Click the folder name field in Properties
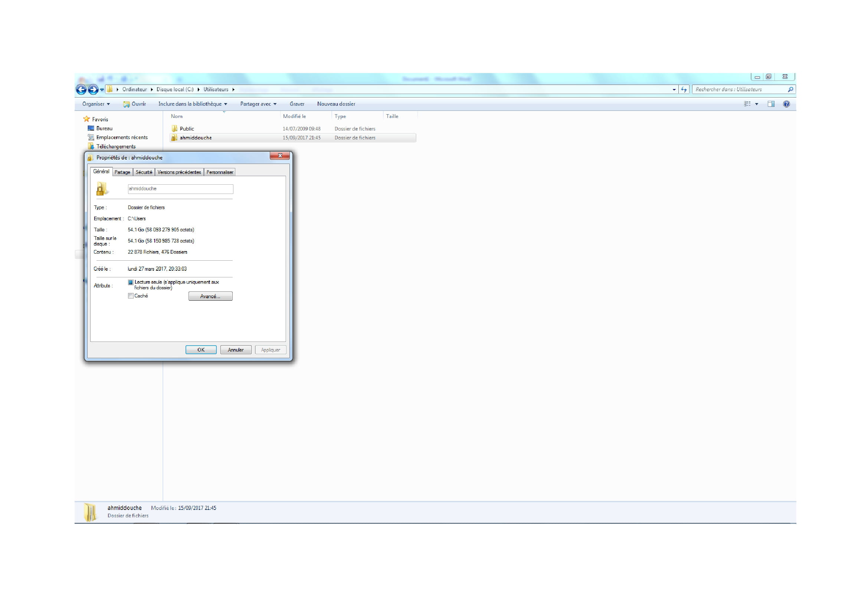This screenshot has height=613, width=868. click(x=180, y=189)
